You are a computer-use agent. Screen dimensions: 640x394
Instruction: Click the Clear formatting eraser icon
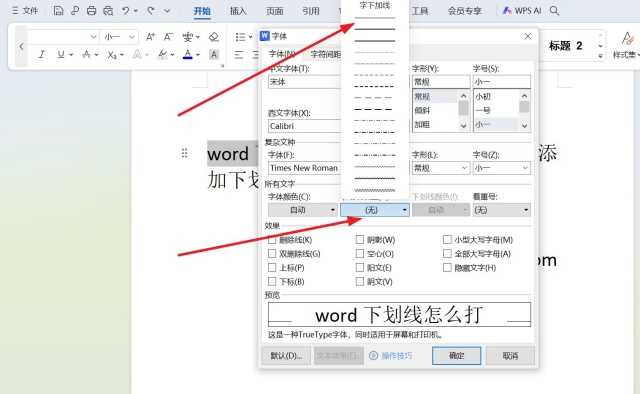[213, 37]
